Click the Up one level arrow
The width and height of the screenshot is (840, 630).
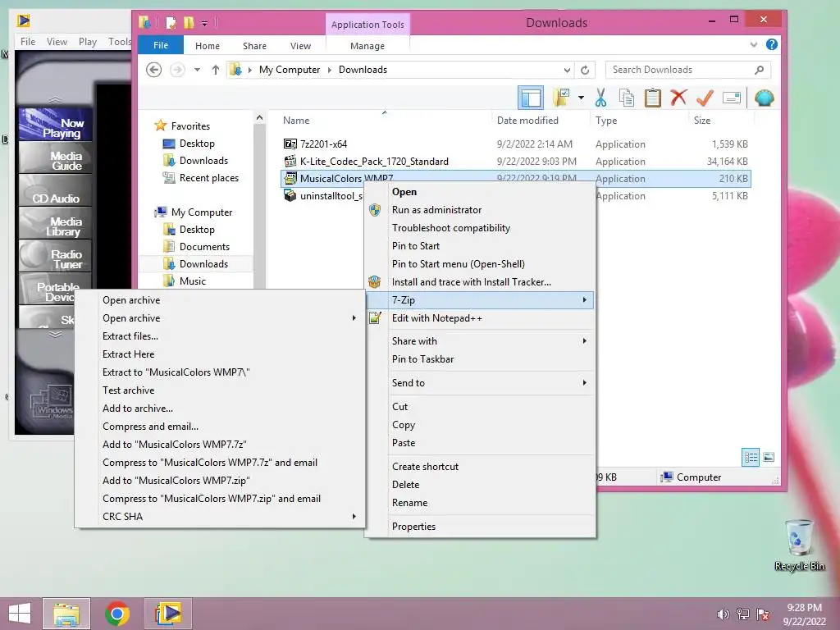[x=216, y=70]
